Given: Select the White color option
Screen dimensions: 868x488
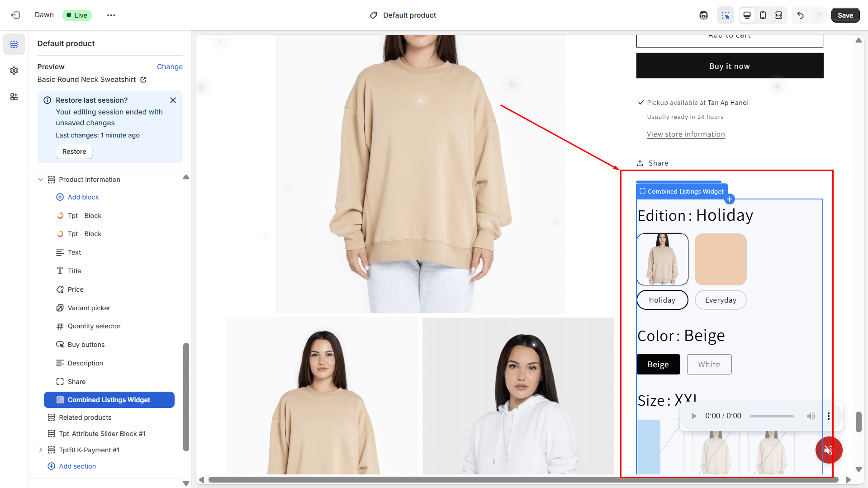Looking at the screenshot, I should pos(709,365).
